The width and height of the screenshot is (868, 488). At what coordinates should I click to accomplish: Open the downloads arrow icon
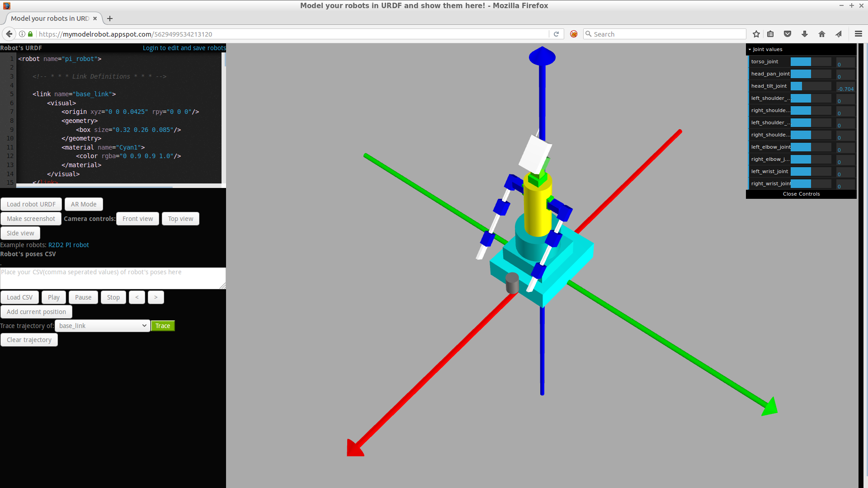pos(805,34)
